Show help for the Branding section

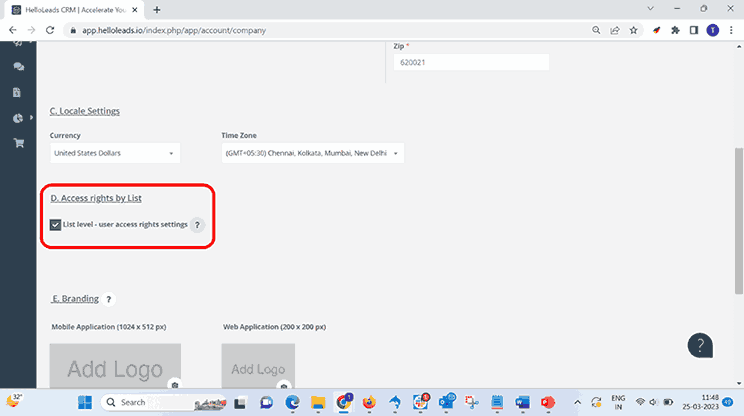coord(109,299)
